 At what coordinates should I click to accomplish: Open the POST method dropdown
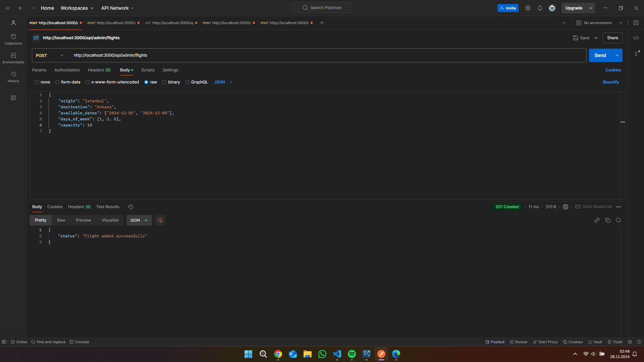pos(49,55)
